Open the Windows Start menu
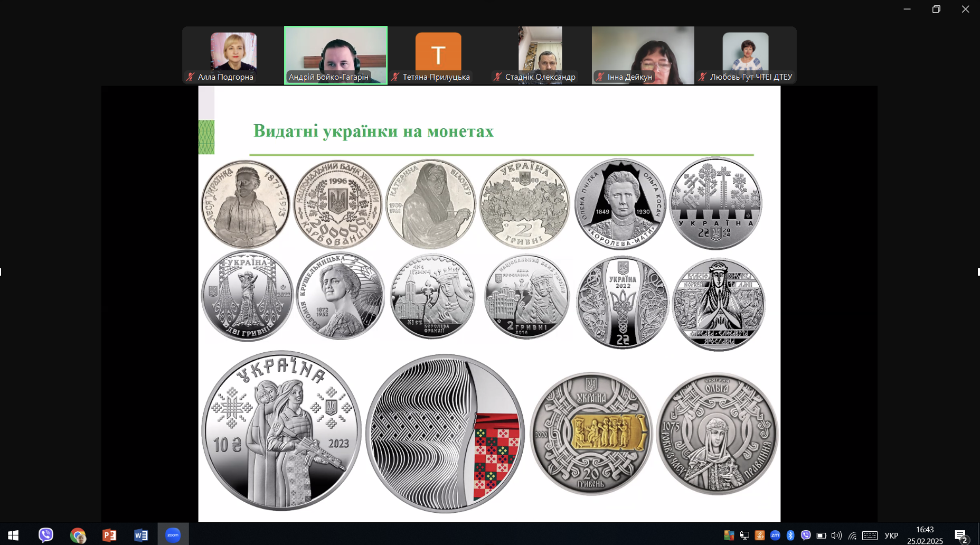 click(x=13, y=535)
